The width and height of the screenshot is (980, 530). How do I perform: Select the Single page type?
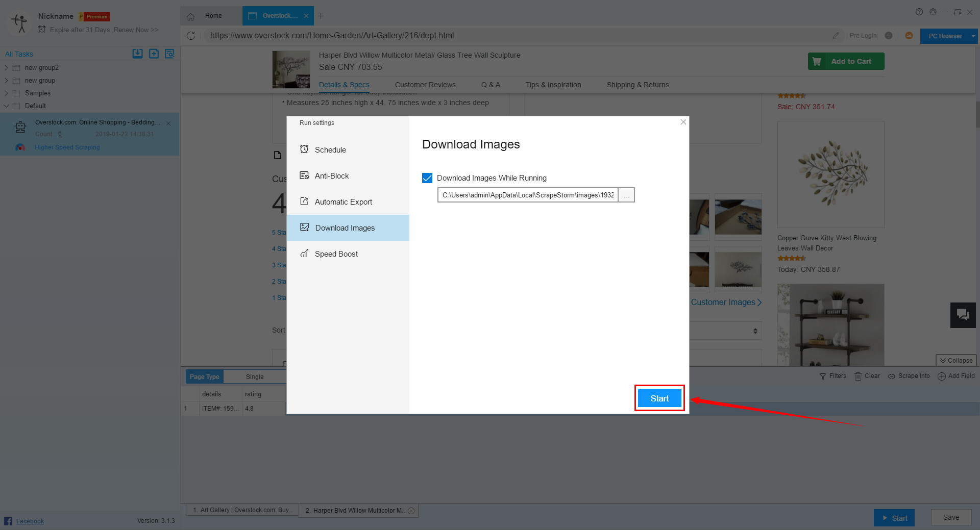[255, 377]
